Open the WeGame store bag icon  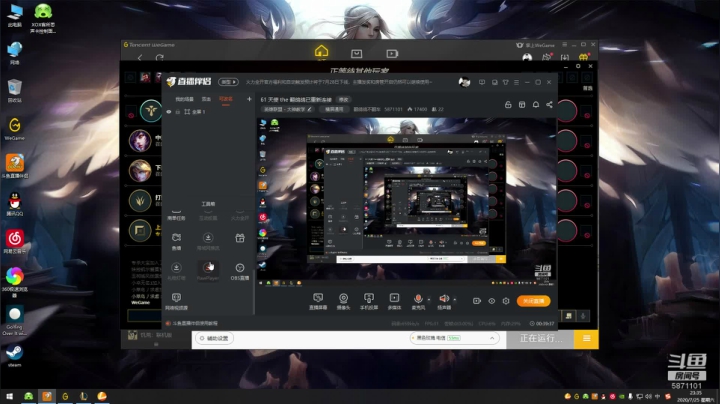click(x=356, y=54)
